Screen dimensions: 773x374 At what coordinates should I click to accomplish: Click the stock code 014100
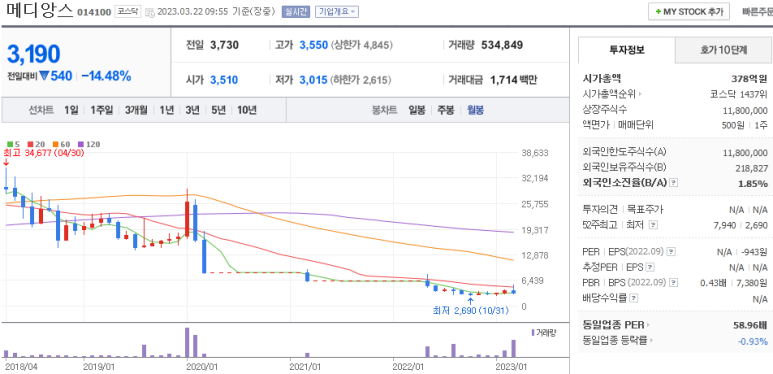pyautogui.click(x=94, y=12)
